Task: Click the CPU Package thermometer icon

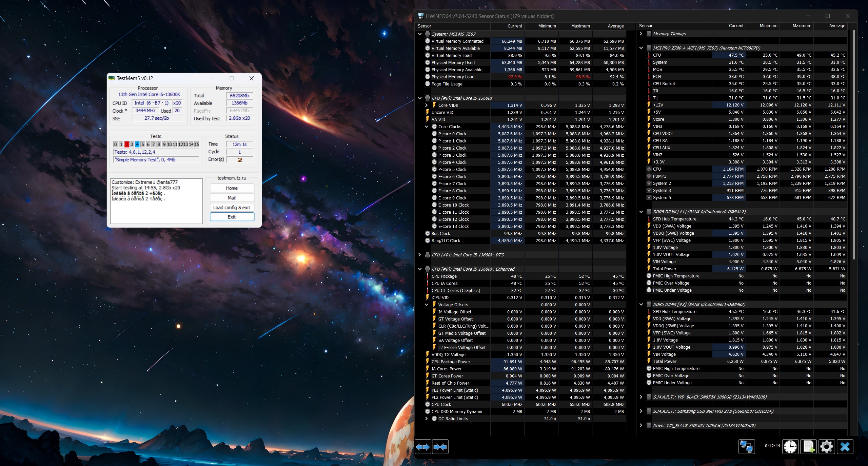Action: 427,276
